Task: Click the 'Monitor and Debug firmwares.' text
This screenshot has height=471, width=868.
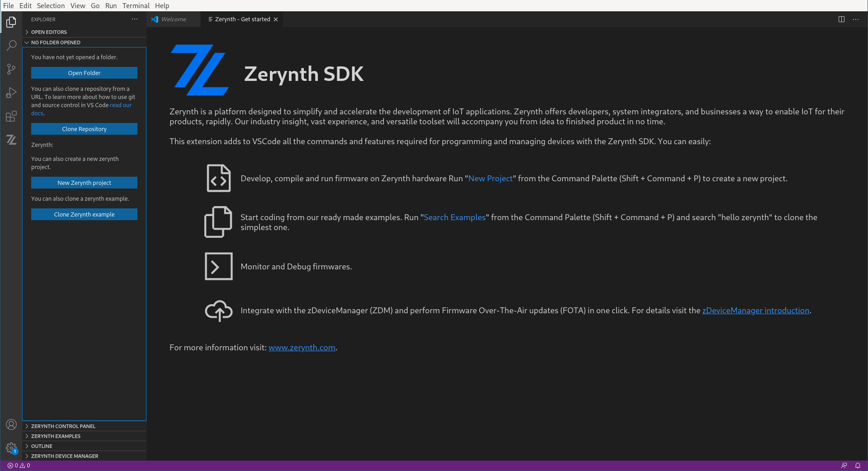Action: 296,267
